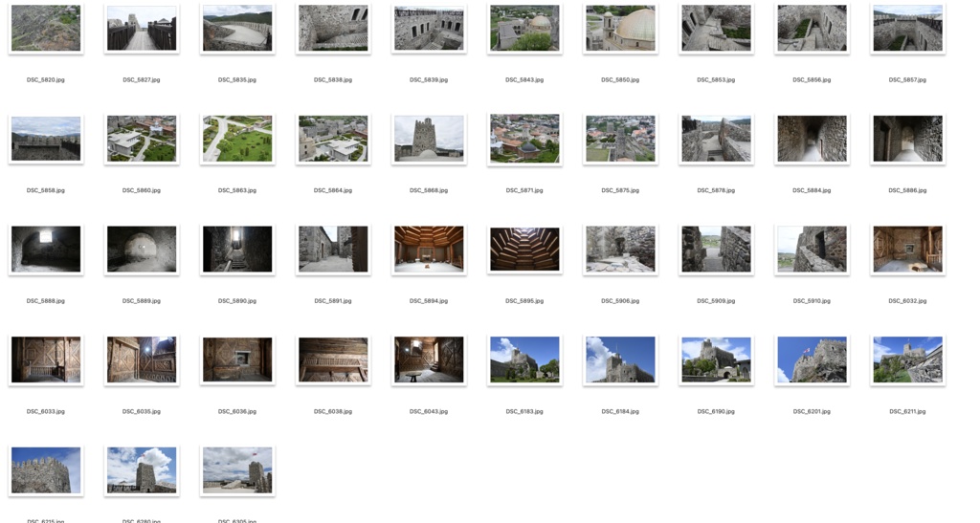Select the filename text DSC_5871.jpg

pos(524,190)
